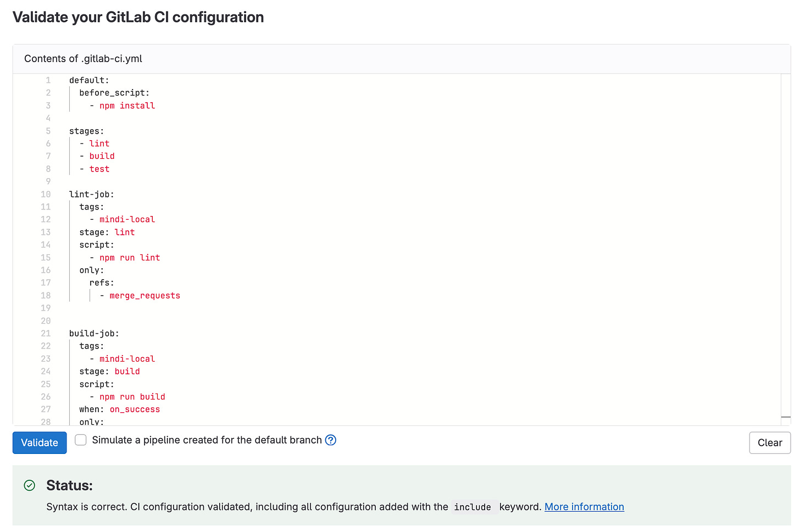Select the before_script keyword on line 2
800x532 pixels.
[x=113, y=92]
